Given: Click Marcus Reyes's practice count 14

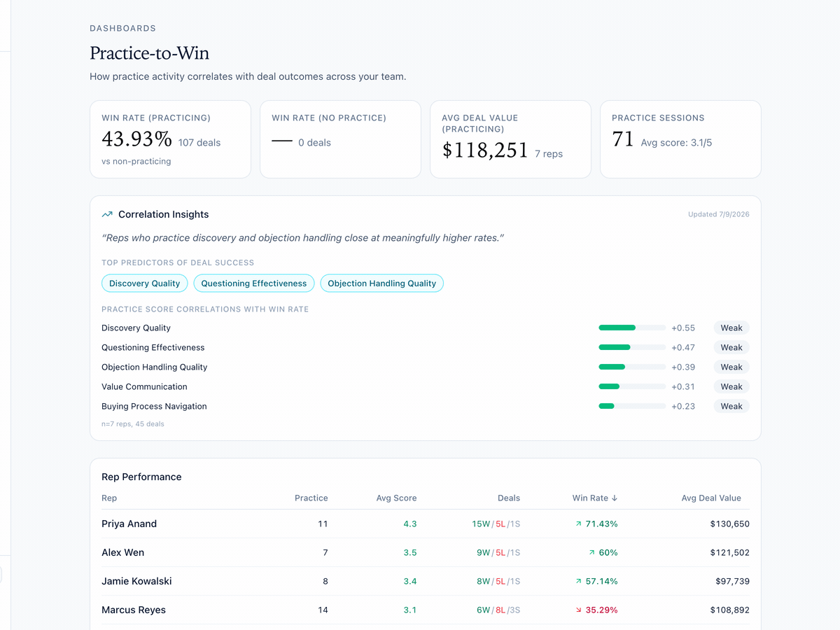Looking at the screenshot, I should 323,610.
